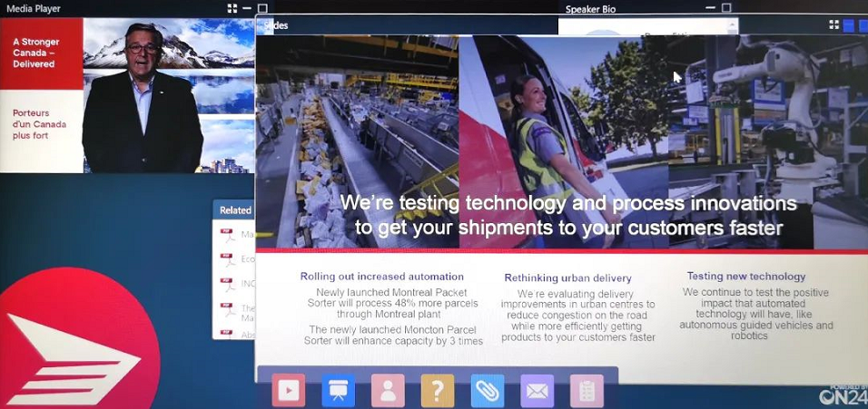This screenshot has width=868, height=409.
Task: Click the ON24 logo
Action: pos(843,395)
